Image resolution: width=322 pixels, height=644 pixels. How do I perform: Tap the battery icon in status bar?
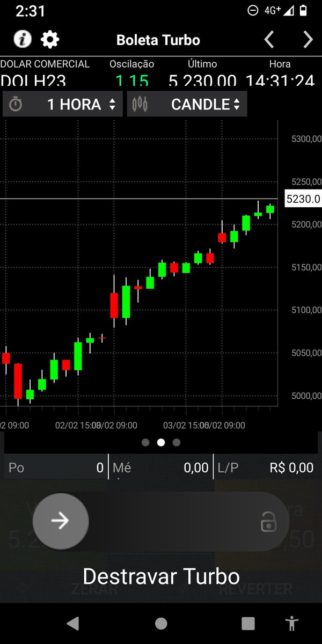click(x=304, y=10)
